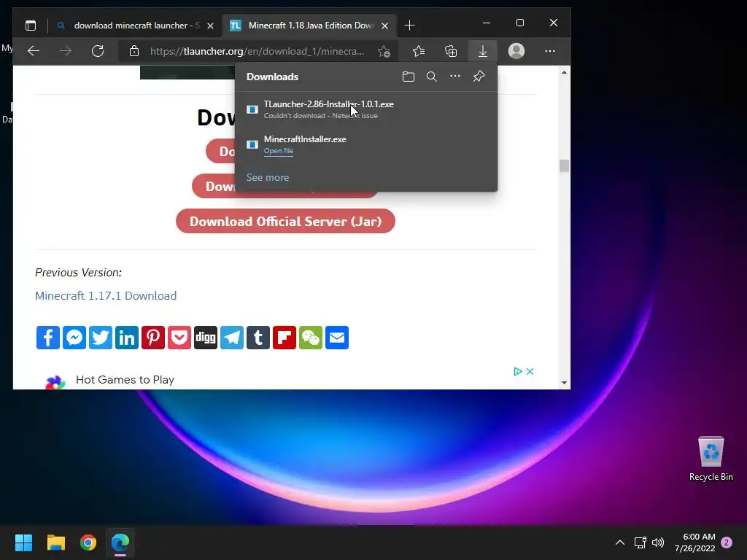Select TLauncher-2.86-Installer-1.0.1.exe download entry

pyautogui.click(x=366, y=109)
